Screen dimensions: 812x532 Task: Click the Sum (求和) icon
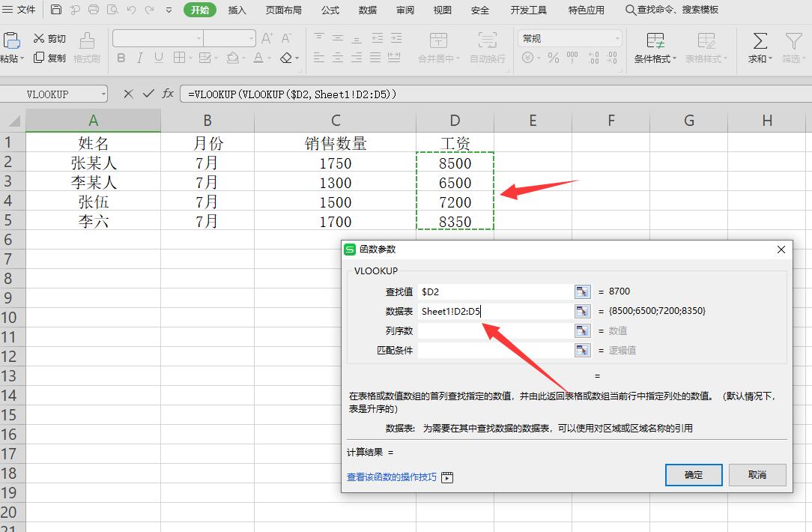(x=759, y=43)
